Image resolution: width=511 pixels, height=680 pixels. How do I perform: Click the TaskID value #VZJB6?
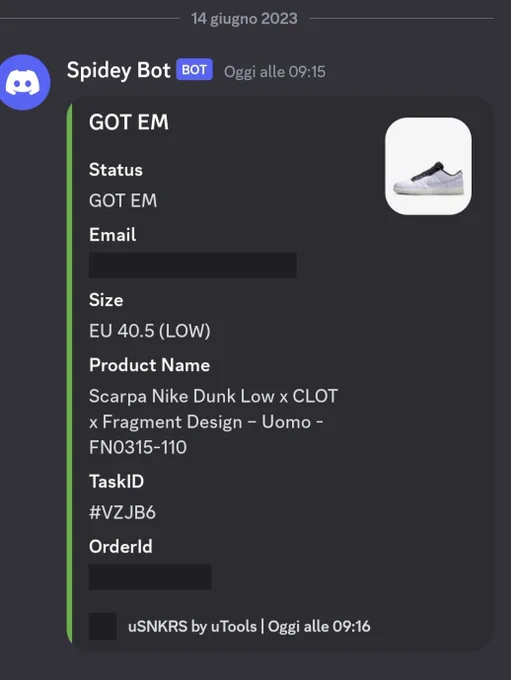coord(122,513)
